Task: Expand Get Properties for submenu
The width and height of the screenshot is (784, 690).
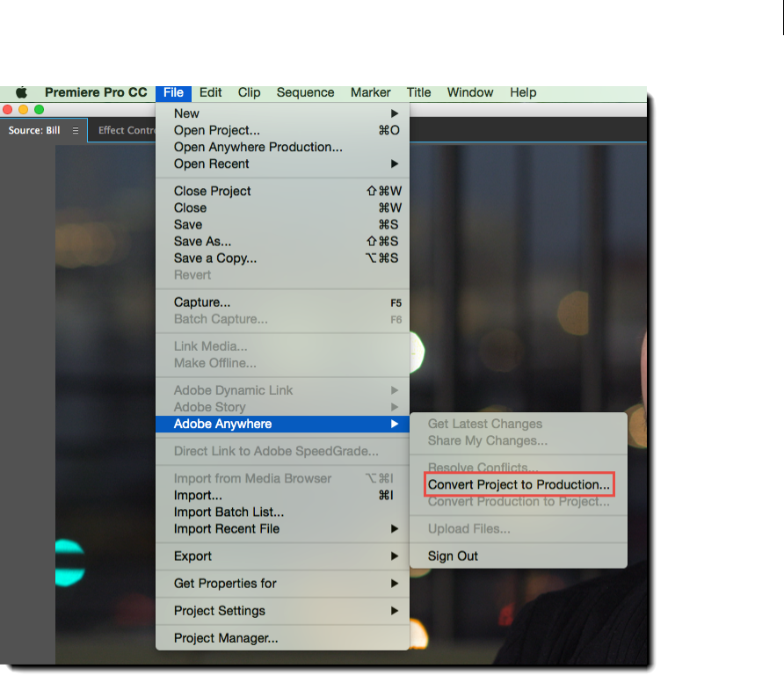Action: point(282,584)
